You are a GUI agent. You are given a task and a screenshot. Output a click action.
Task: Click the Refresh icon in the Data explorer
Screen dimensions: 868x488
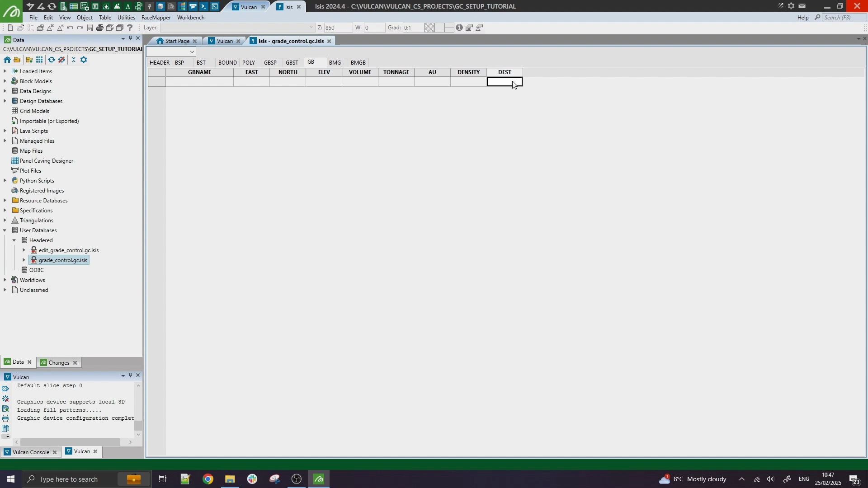(x=52, y=60)
